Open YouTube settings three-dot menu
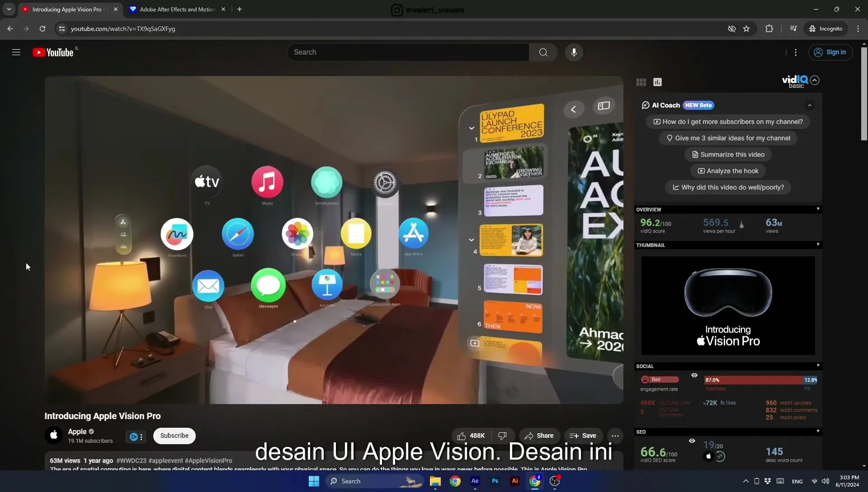The image size is (868, 492). point(796,52)
